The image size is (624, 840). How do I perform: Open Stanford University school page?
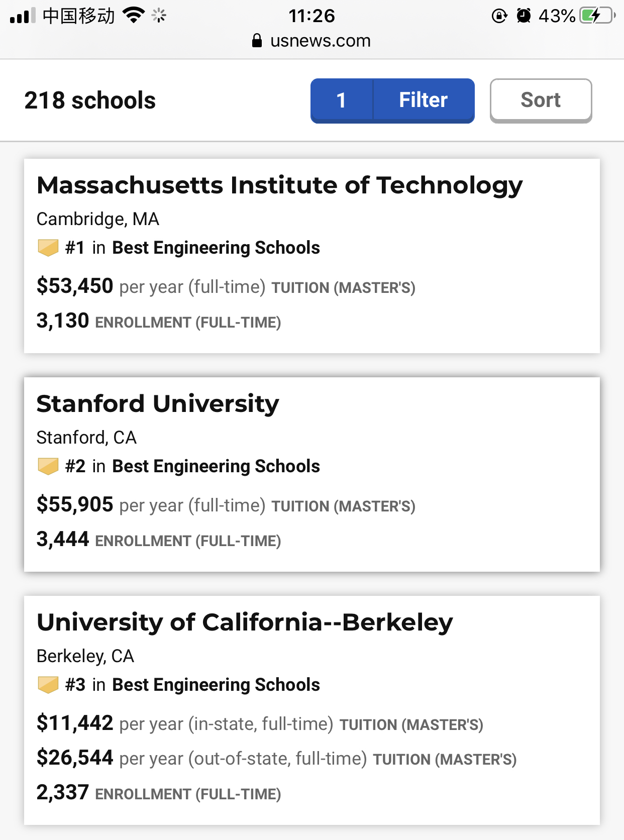pyautogui.click(x=158, y=404)
